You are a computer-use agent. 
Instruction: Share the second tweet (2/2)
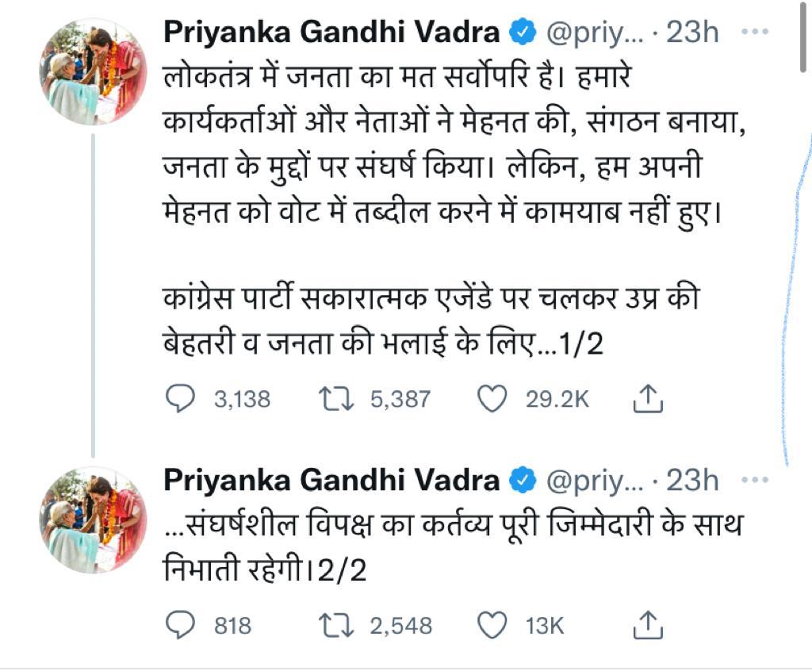[647, 626]
